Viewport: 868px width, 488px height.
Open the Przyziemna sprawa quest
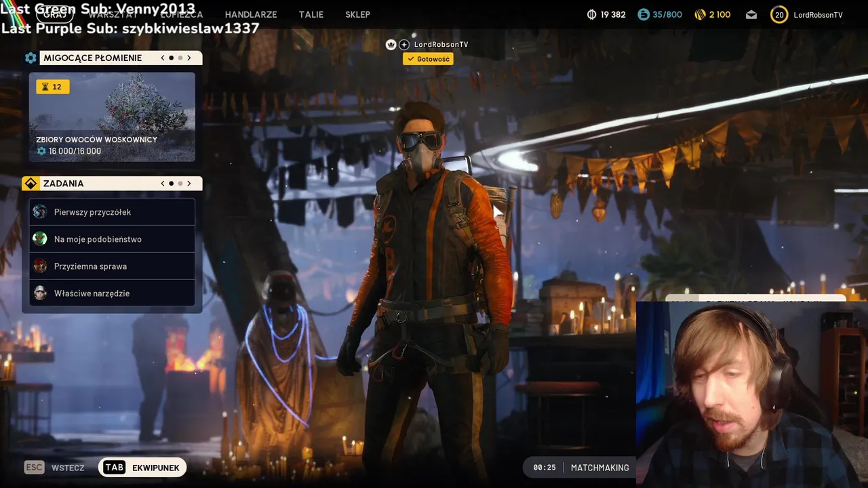point(112,266)
